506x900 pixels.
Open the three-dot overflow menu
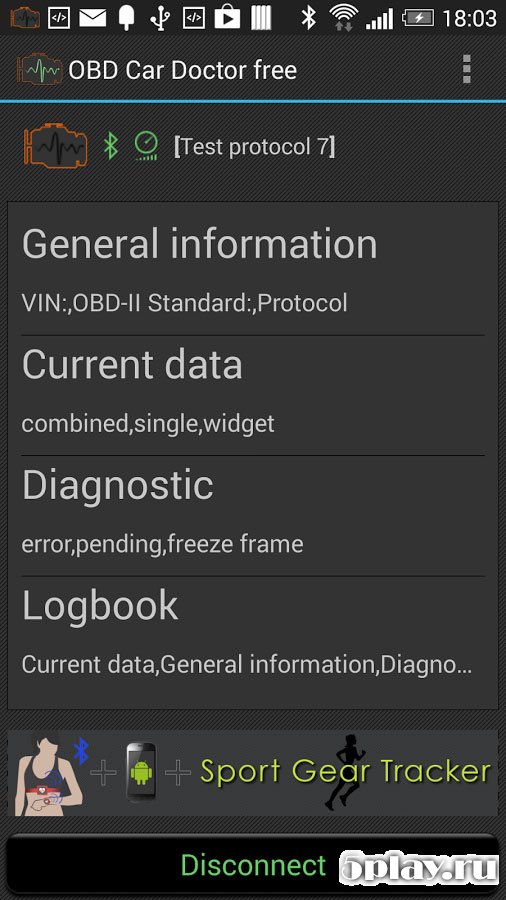coord(466,69)
